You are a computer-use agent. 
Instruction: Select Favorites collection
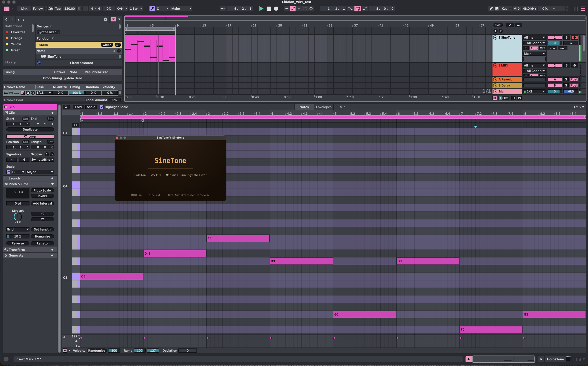point(18,32)
